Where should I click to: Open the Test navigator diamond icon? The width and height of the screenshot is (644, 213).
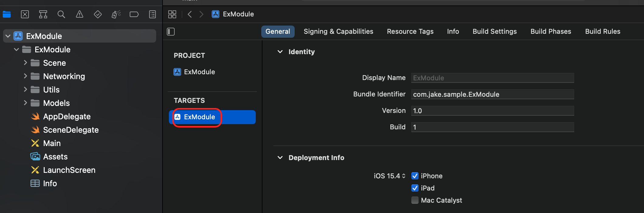click(x=98, y=14)
